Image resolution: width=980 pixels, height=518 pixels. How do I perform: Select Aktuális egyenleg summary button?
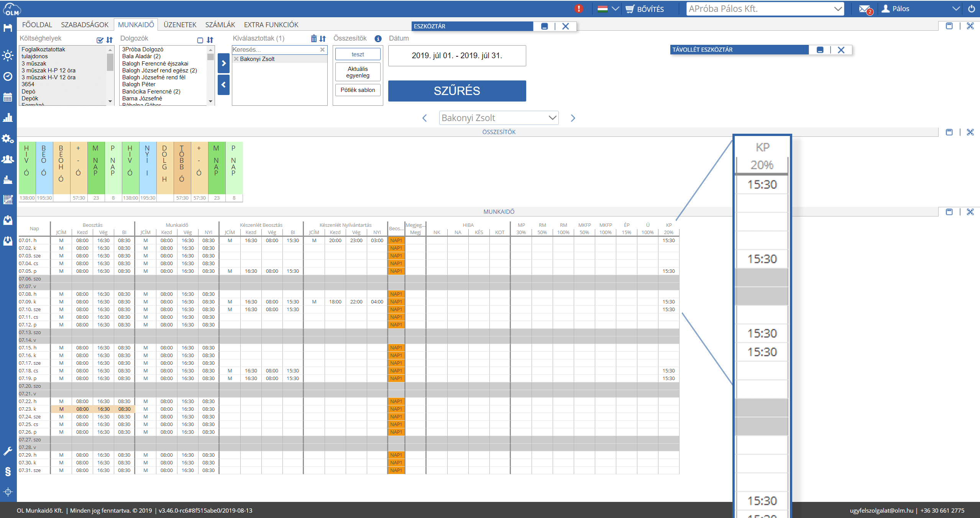pos(358,72)
